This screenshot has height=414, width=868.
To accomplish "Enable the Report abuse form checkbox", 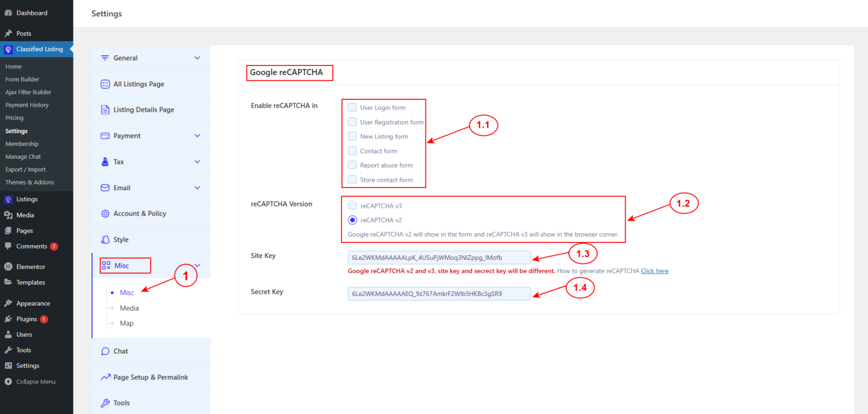I will [352, 165].
